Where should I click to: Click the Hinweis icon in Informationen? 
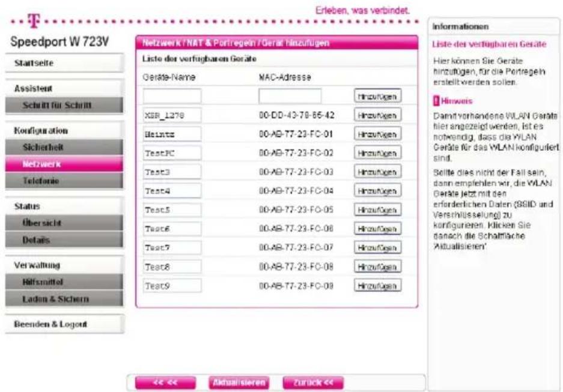click(436, 101)
